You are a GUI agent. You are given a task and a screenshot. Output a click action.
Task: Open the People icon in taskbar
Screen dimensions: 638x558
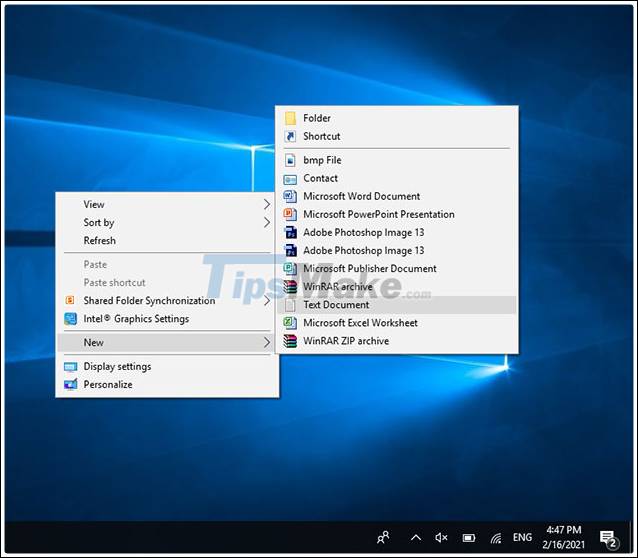(383, 537)
